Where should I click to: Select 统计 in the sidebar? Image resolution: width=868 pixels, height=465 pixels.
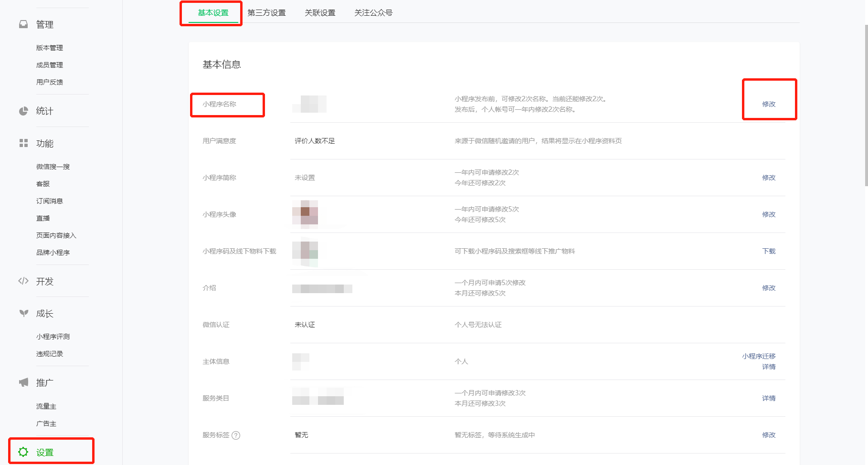(x=45, y=111)
